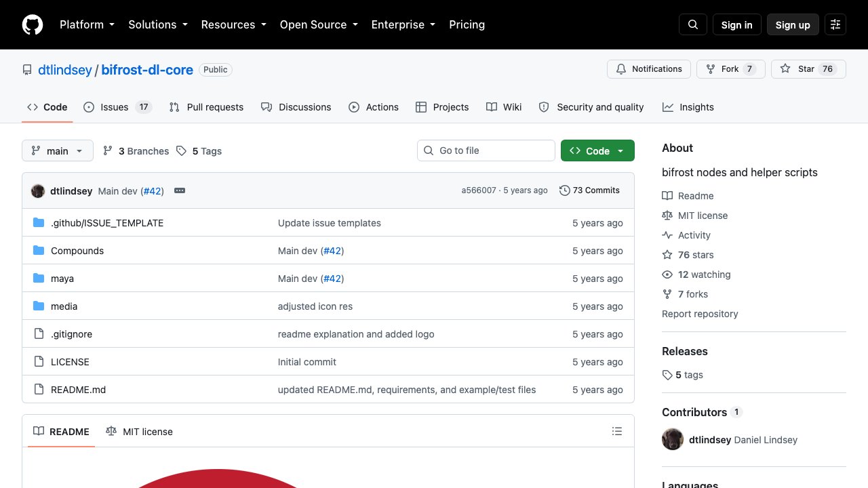Open the .gitignore file
Image resolution: width=868 pixels, height=488 pixels.
point(71,334)
